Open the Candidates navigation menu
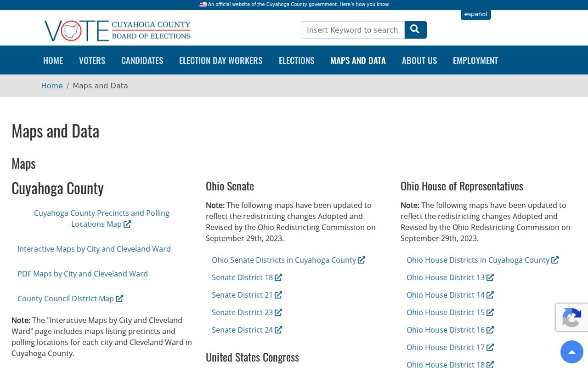The image size is (588, 368). (x=142, y=60)
